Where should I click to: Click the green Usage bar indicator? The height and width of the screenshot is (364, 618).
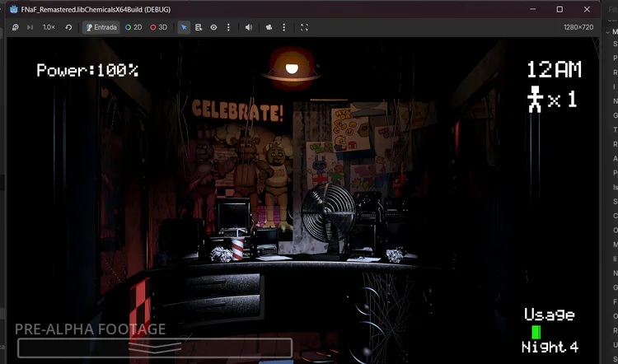(536, 332)
